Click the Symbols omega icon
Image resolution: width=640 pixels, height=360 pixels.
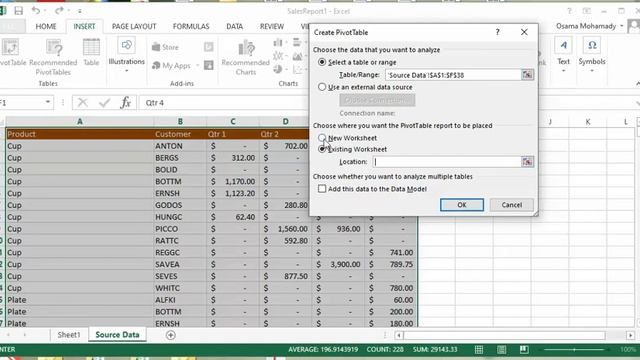[592, 46]
